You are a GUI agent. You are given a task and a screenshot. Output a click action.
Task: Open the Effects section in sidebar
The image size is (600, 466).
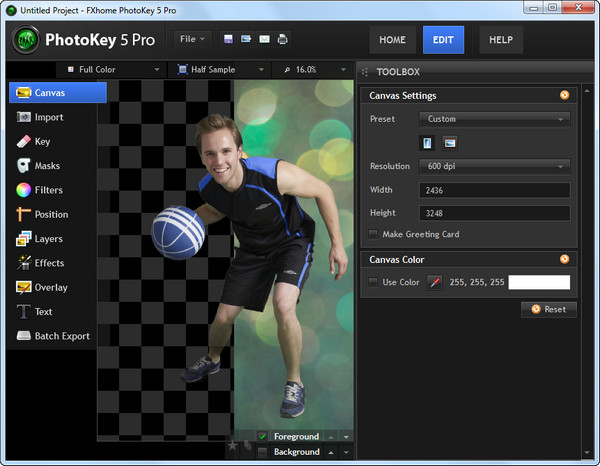(x=49, y=263)
